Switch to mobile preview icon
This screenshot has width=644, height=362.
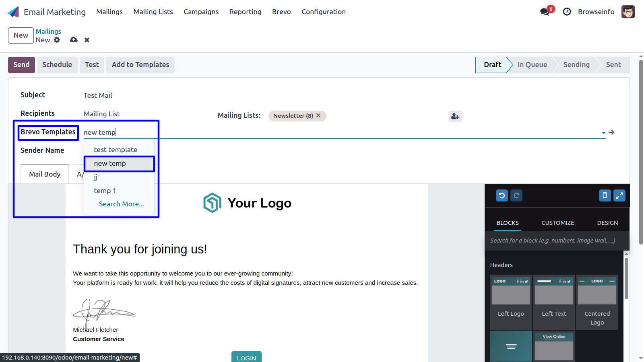(x=605, y=196)
